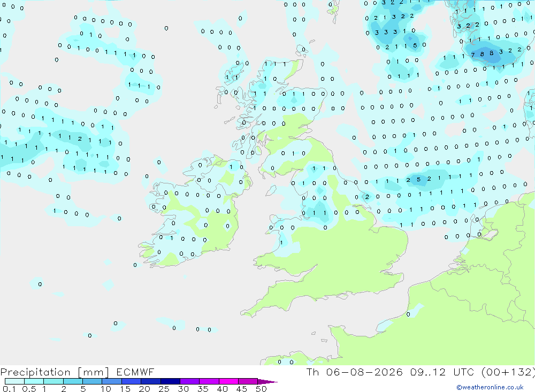Click the '20' legend scale label

(x=144, y=389)
